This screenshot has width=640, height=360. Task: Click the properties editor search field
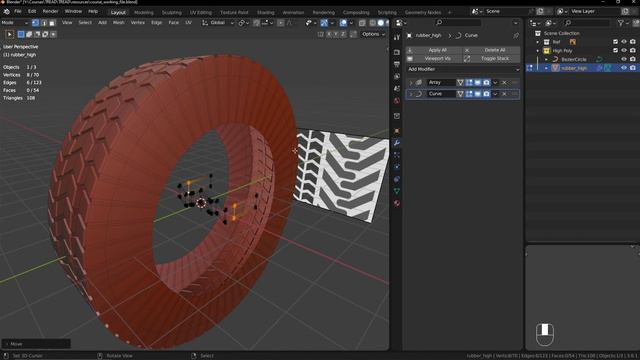(x=458, y=23)
